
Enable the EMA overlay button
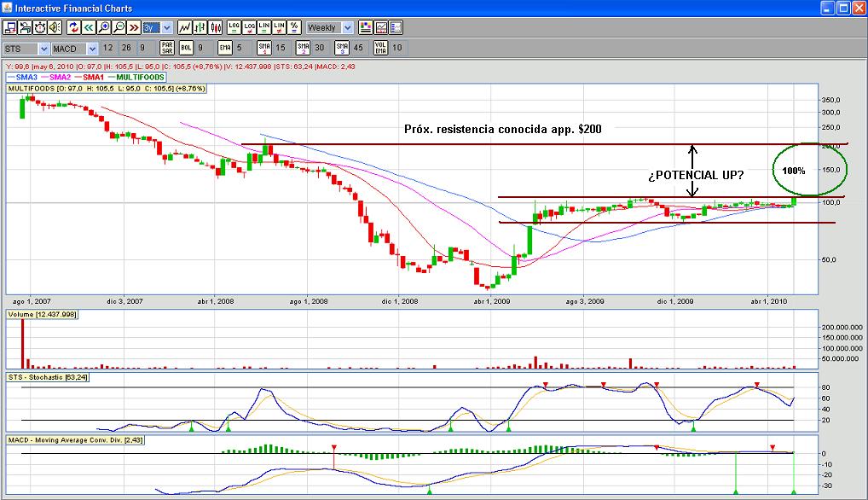[x=225, y=48]
